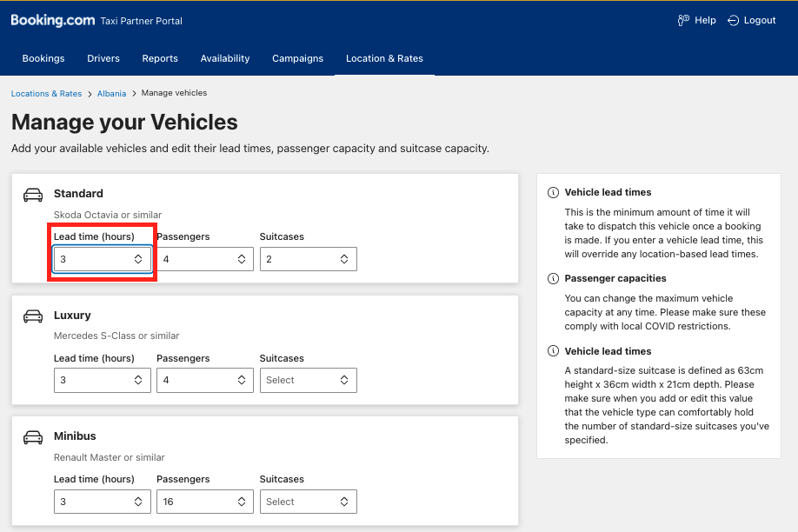Click breadcrumb chevron after Albania

[x=135, y=94]
